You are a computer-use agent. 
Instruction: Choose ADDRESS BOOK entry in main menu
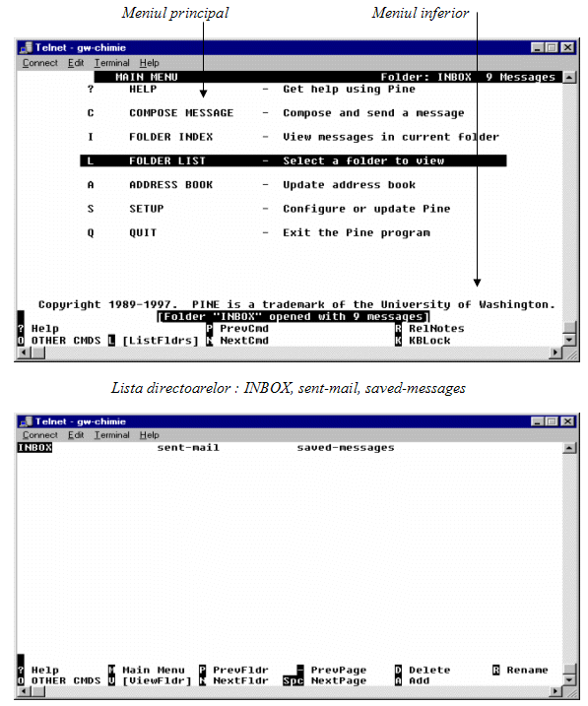tap(170, 184)
